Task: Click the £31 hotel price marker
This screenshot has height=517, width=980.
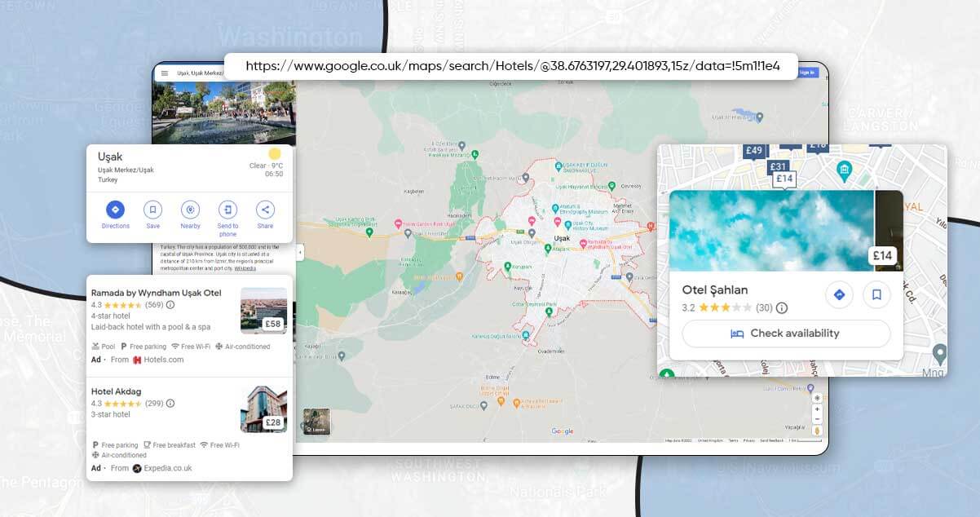Action: [x=778, y=167]
